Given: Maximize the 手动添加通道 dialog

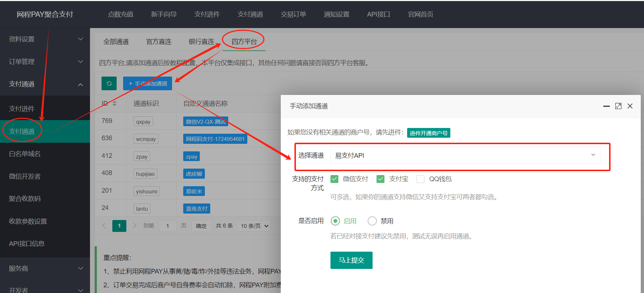Looking at the screenshot, I should pyautogui.click(x=618, y=106).
